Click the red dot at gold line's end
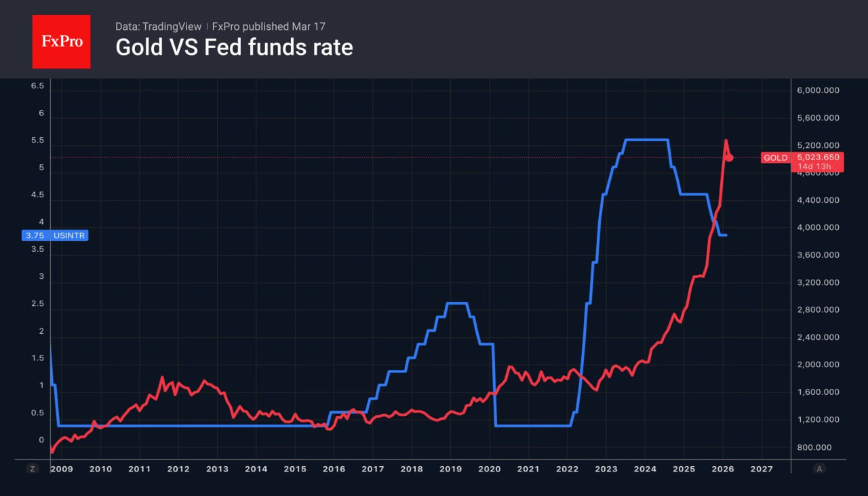The width and height of the screenshot is (868, 496). [x=730, y=157]
